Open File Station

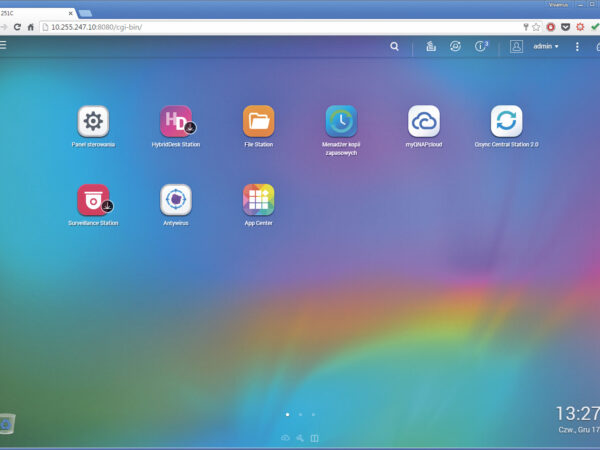258,122
